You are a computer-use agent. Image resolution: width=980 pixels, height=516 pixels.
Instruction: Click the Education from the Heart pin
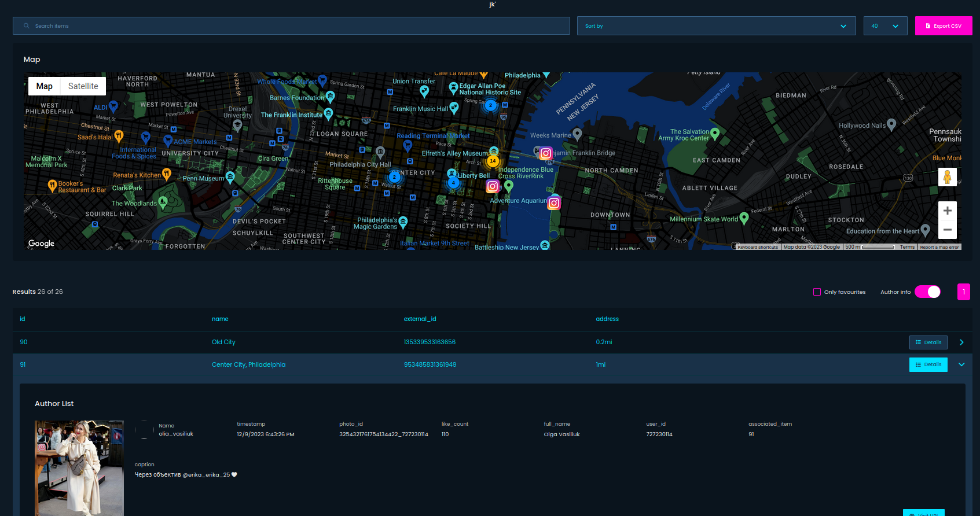point(926,230)
